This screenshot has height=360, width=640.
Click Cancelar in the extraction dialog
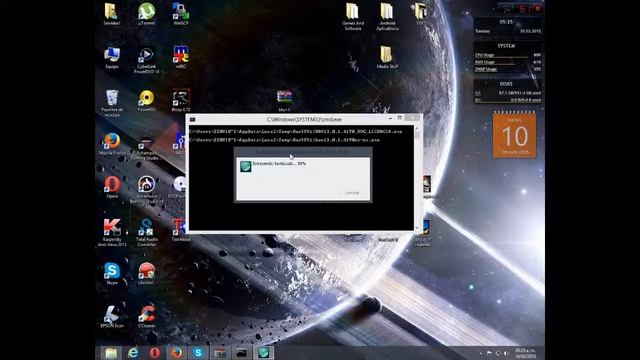(x=352, y=193)
